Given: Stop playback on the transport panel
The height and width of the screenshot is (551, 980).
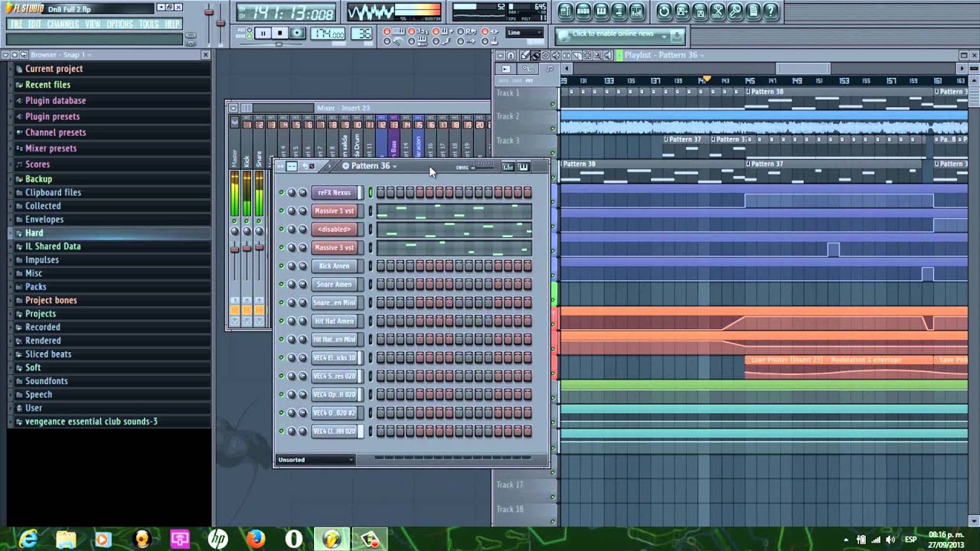Looking at the screenshot, I should click(279, 33).
